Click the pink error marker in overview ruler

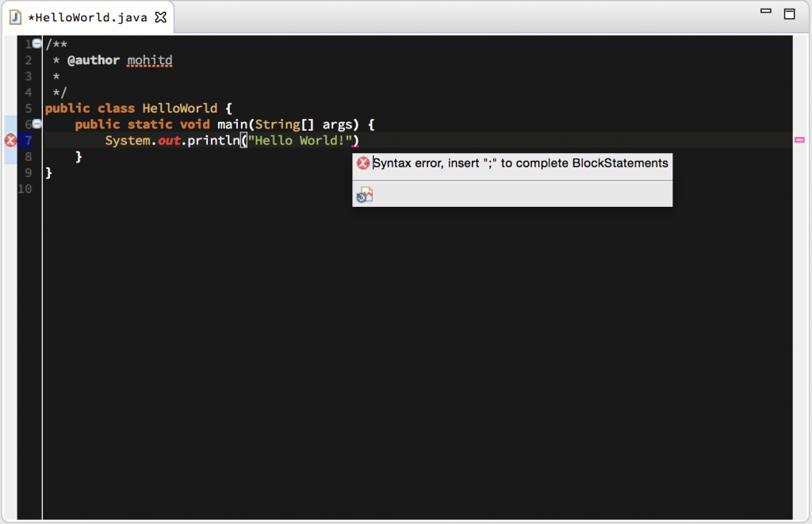[x=799, y=140]
